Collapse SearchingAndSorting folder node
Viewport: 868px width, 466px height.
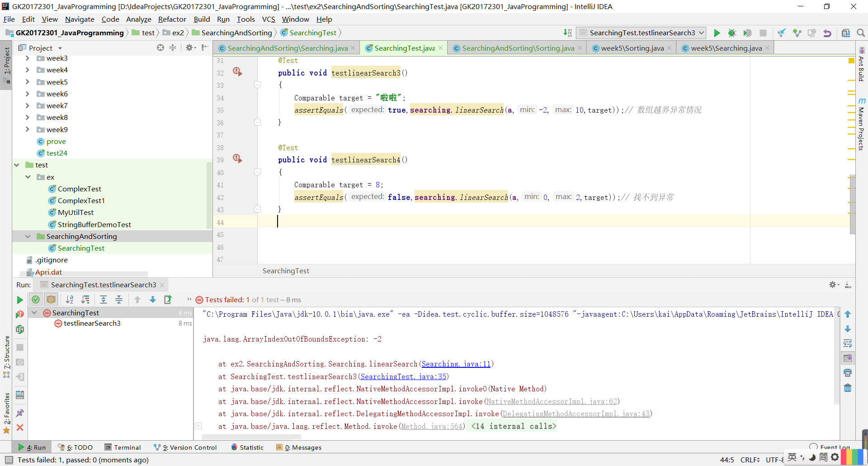[28, 237]
